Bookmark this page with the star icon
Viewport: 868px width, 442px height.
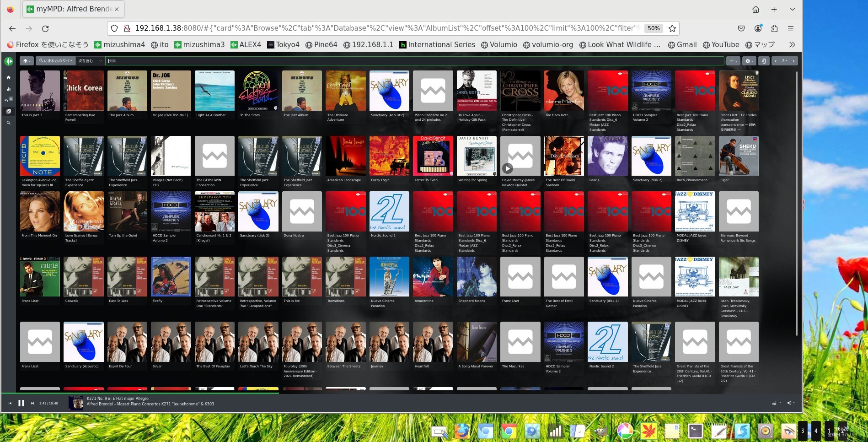pos(672,28)
